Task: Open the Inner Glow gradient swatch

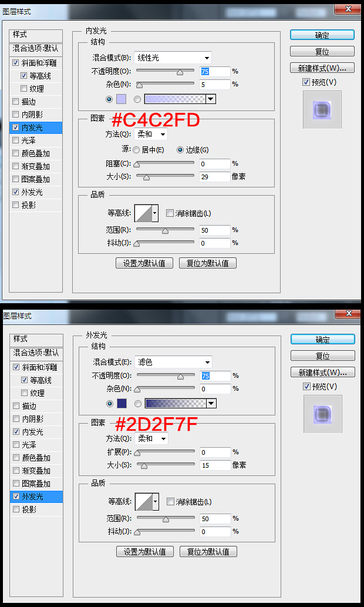Action: (x=175, y=99)
